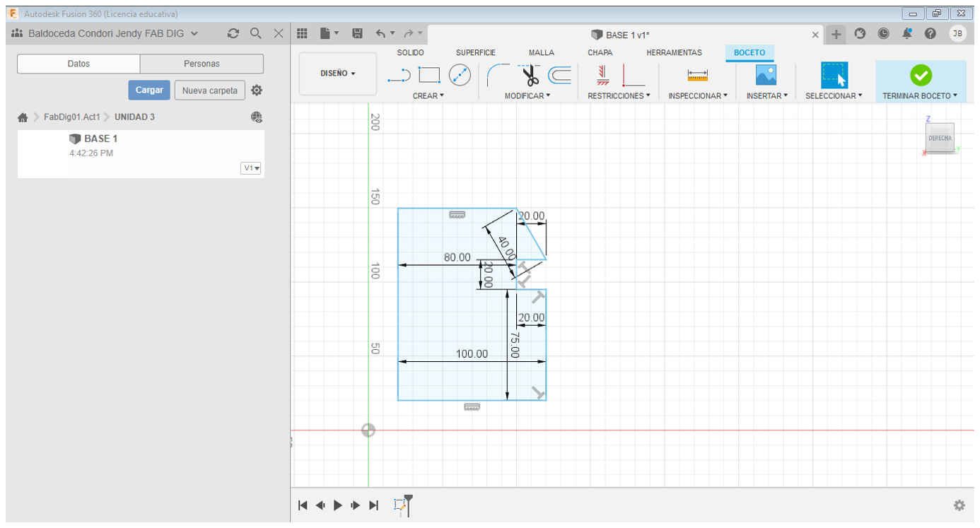This screenshot has width=980, height=528.
Task: Open data panel settings gear
Action: (257, 90)
